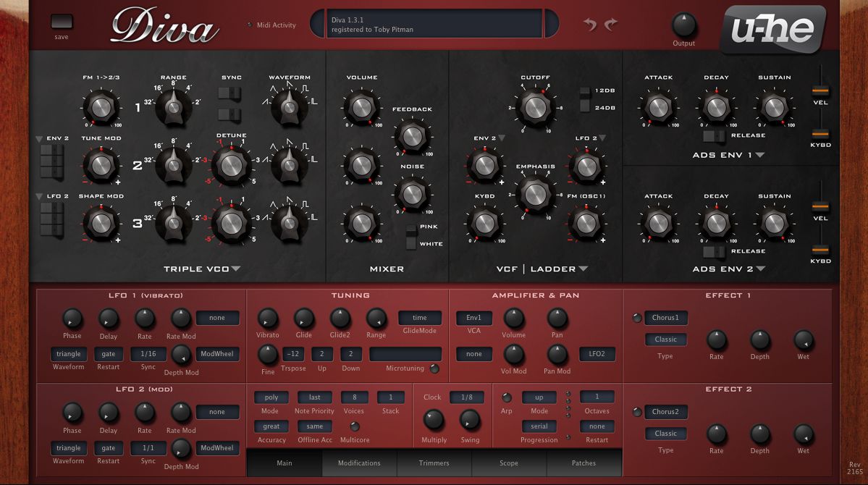Switch to the Patches tab
This screenshot has width=868, height=485.
click(x=584, y=463)
